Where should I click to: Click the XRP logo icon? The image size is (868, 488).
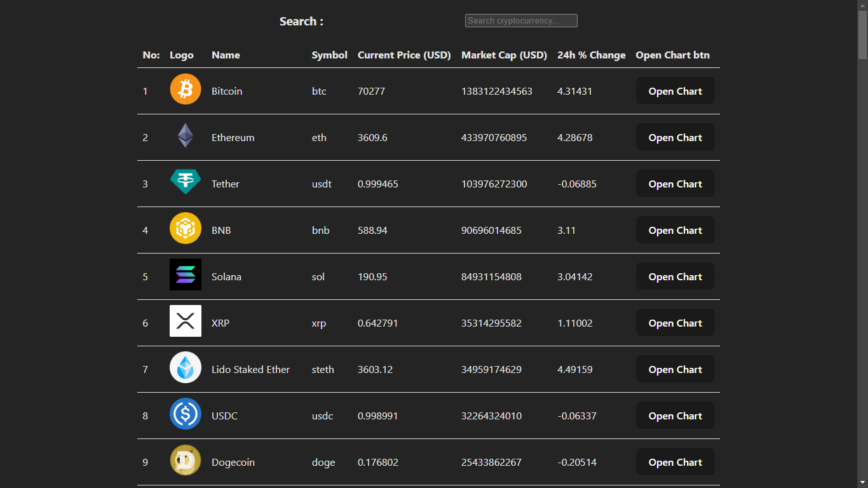point(186,321)
